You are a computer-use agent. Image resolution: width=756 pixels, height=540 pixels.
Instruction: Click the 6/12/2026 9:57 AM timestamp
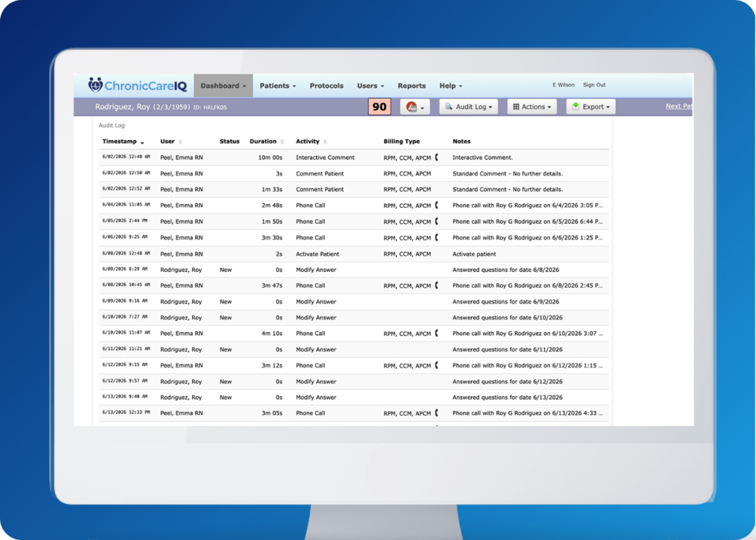pos(125,381)
